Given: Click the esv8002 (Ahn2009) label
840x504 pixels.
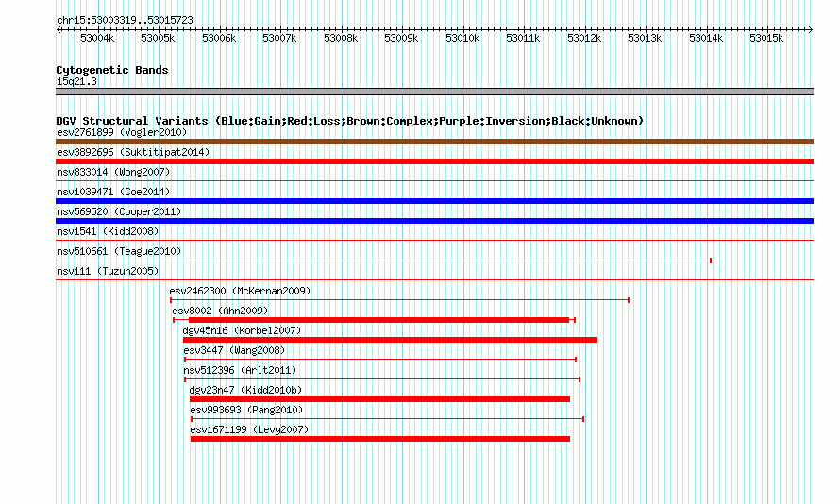Looking at the screenshot, I should [220, 311].
